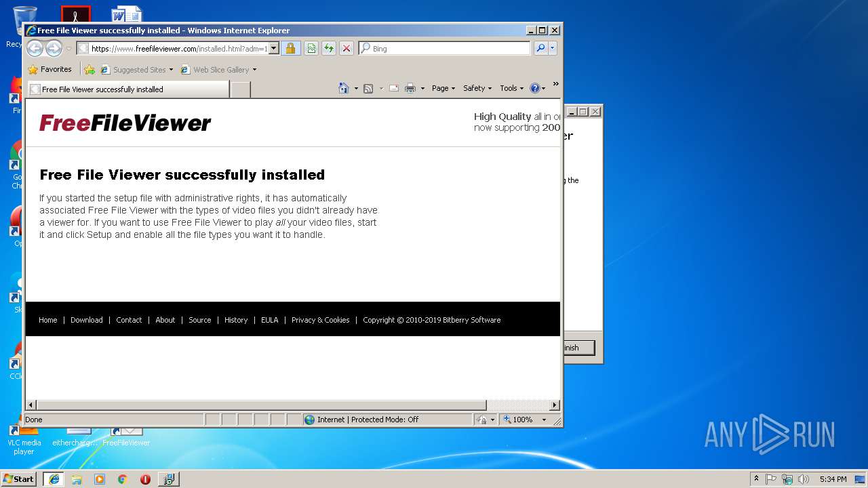Image resolution: width=868 pixels, height=488 pixels.
Task: Click the search magnifier button
Action: [x=540, y=48]
